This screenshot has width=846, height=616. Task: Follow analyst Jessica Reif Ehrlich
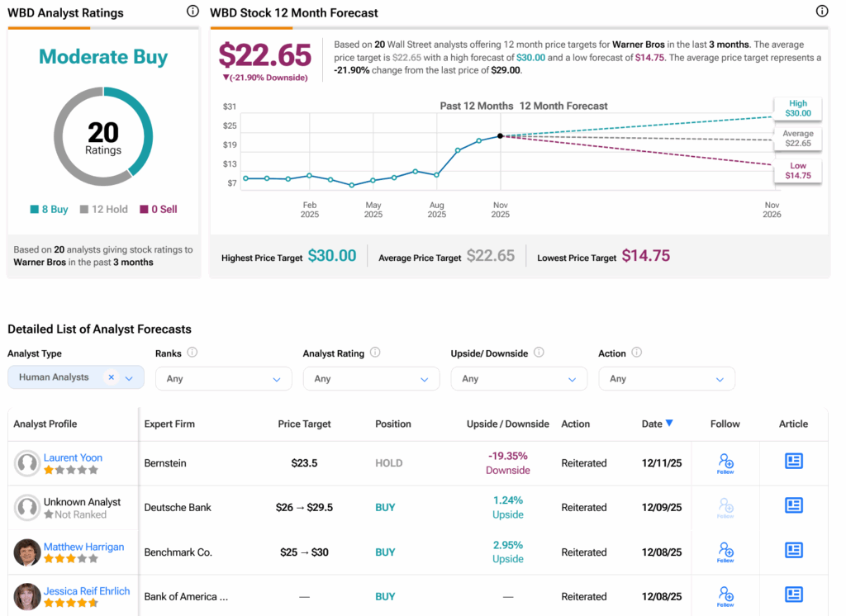click(725, 595)
